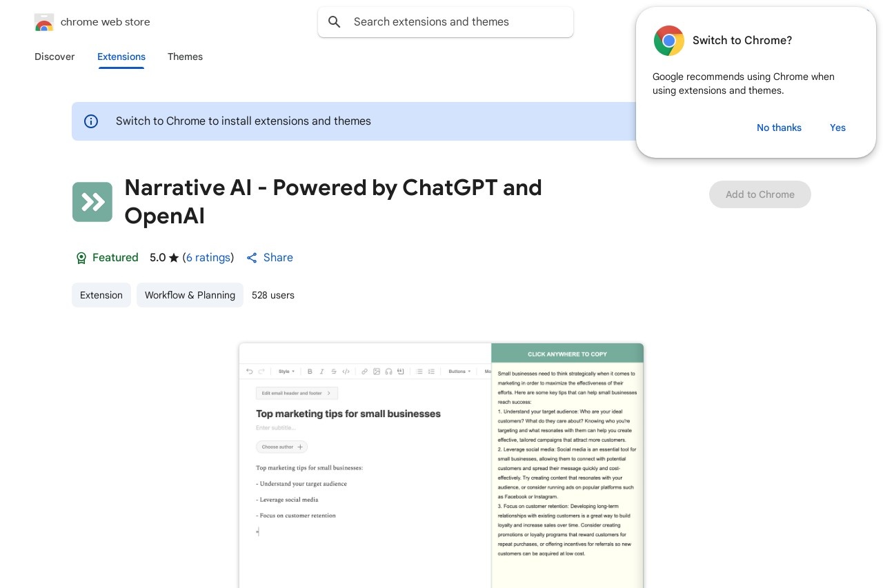The height and width of the screenshot is (588, 883).
Task: Click the Featured label text
Action: [x=115, y=258]
